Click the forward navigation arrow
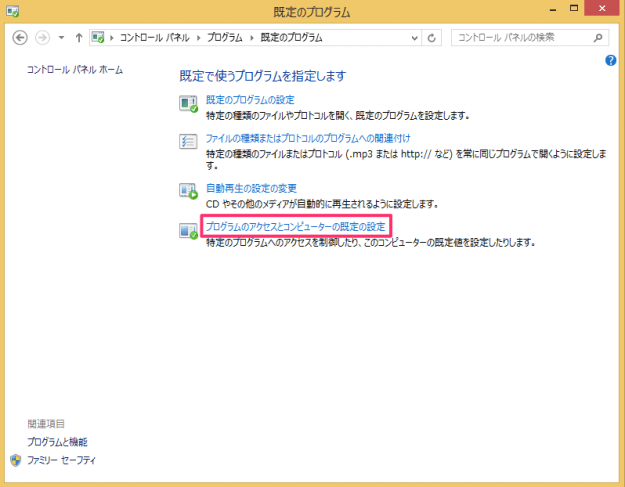Viewport: 625px width, 487px height. 43,38
